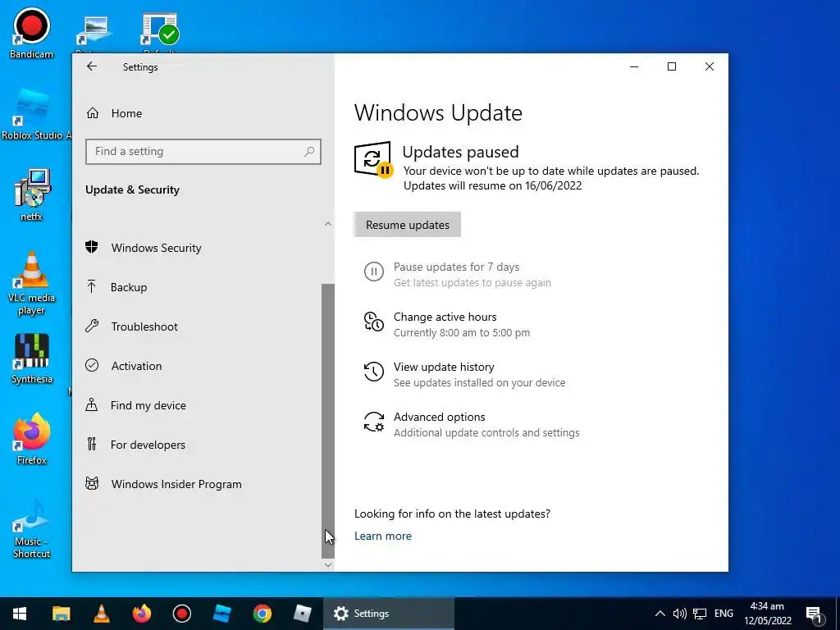The height and width of the screenshot is (630, 840).
Task: Open Bandicam from the taskbar
Action: (181, 614)
